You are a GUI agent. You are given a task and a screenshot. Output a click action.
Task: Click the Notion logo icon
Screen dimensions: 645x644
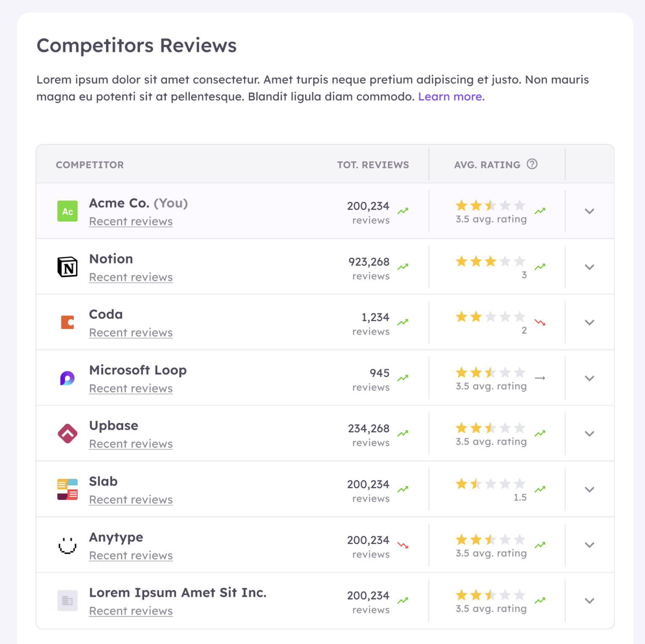(67, 267)
